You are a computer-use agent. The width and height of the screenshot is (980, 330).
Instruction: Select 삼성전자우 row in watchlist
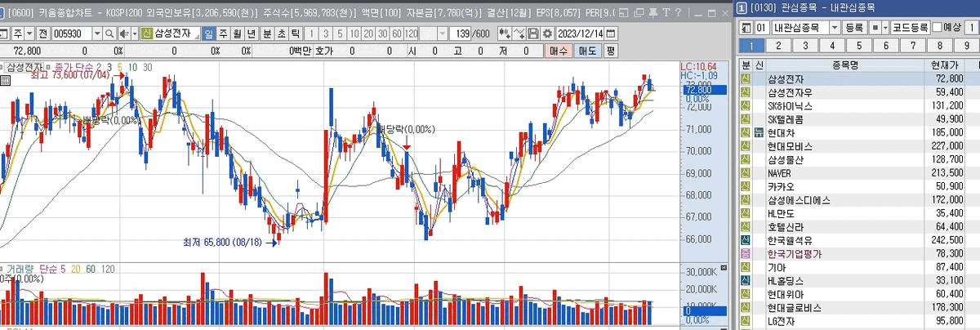pos(859,92)
